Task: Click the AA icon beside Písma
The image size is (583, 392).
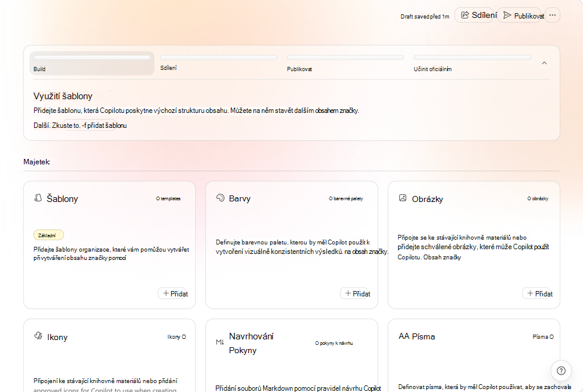Action: click(x=404, y=336)
